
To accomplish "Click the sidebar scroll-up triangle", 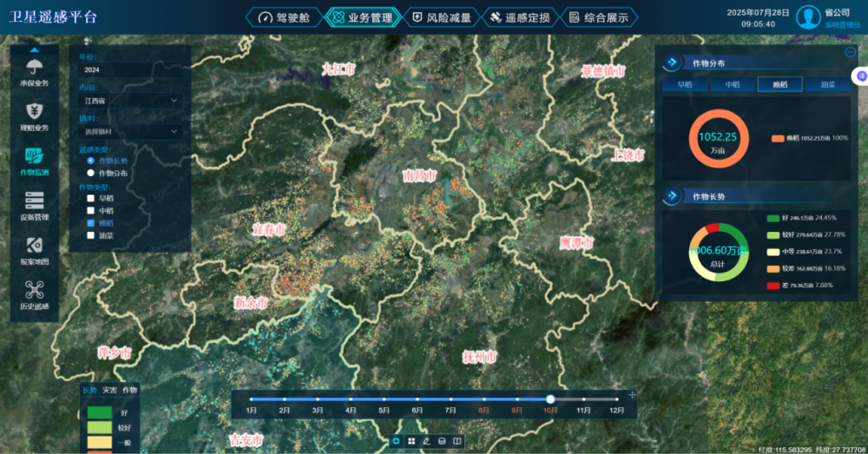I will [x=35, y=49].
